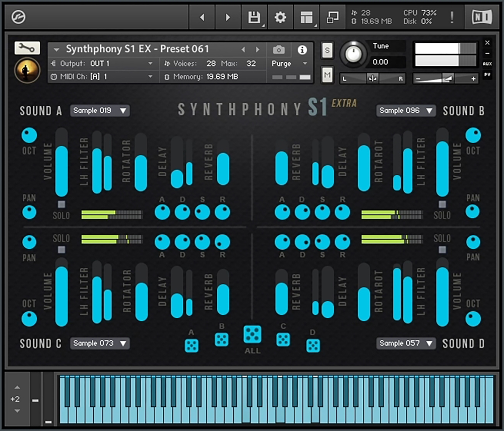504x431 pixels.
Task: Show instrument info with the i icon
Action: tap(302, 50)
